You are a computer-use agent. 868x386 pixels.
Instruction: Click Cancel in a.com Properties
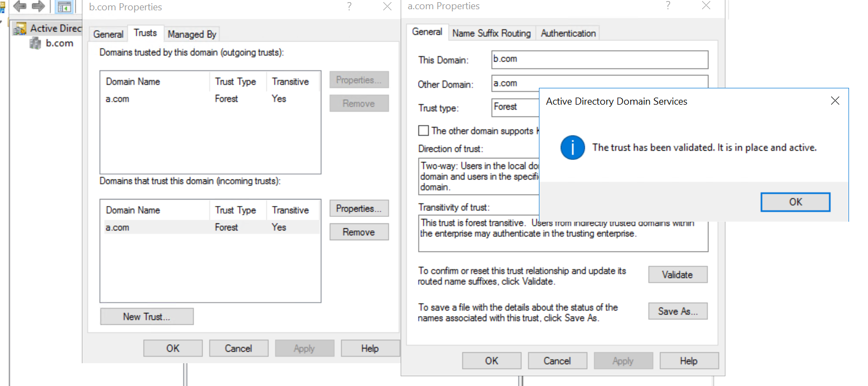pos(557,361)
